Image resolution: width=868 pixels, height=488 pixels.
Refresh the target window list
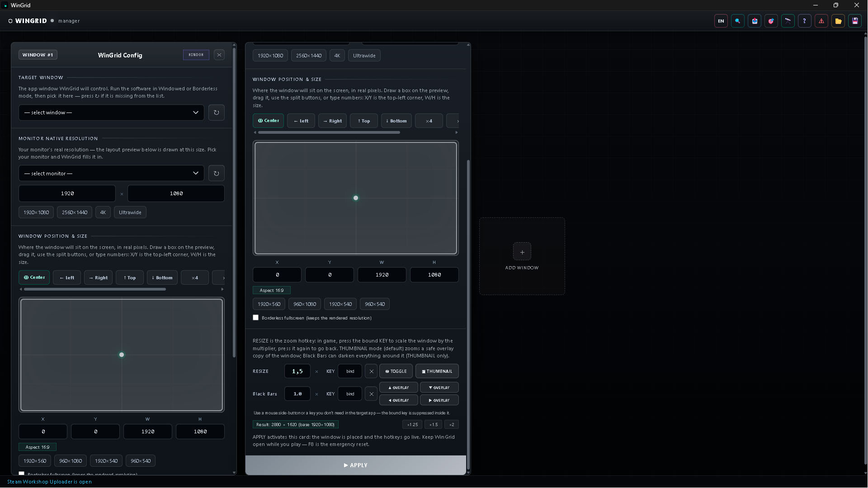point(216,113)
